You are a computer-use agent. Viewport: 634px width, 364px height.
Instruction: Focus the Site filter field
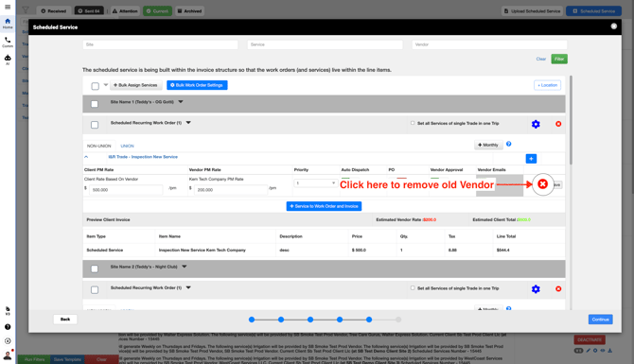point(160,44)
